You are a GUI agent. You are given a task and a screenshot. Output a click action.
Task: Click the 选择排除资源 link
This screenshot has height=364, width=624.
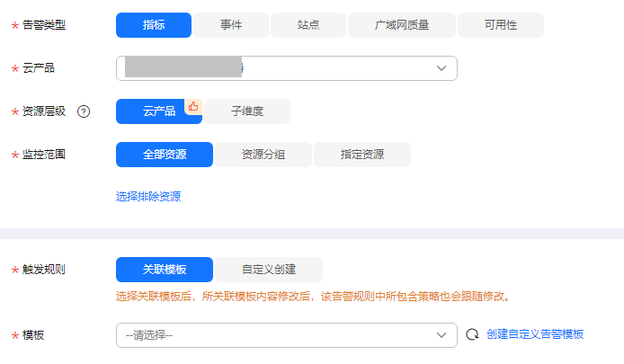click(148, 196)
